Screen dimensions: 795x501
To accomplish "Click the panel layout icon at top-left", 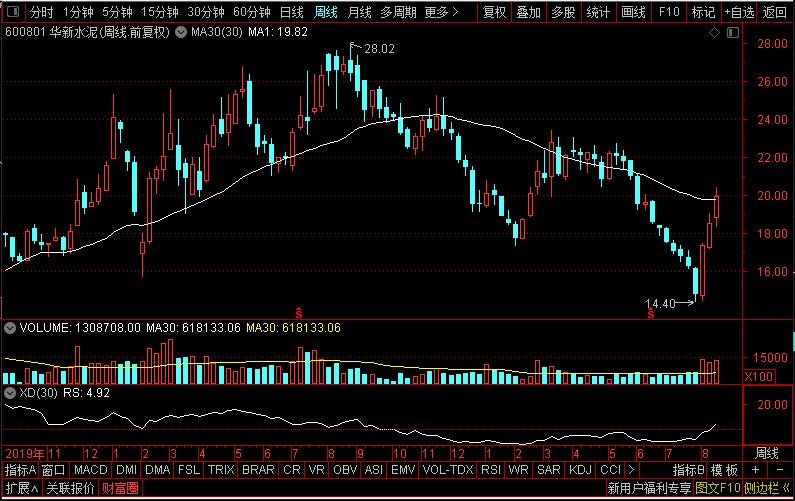I will [13, 11].
